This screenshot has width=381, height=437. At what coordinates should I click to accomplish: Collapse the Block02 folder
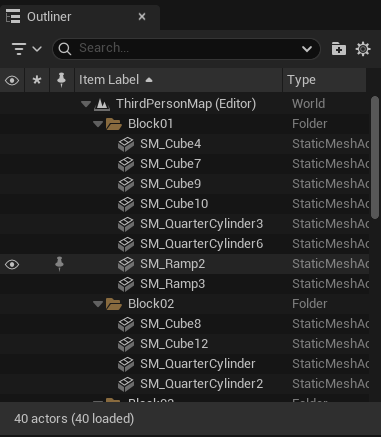98,304
